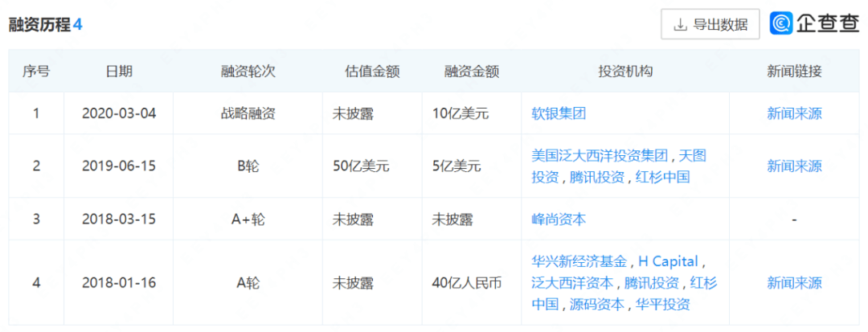Click the 投资机构 column header

click(x=625, y=72)
